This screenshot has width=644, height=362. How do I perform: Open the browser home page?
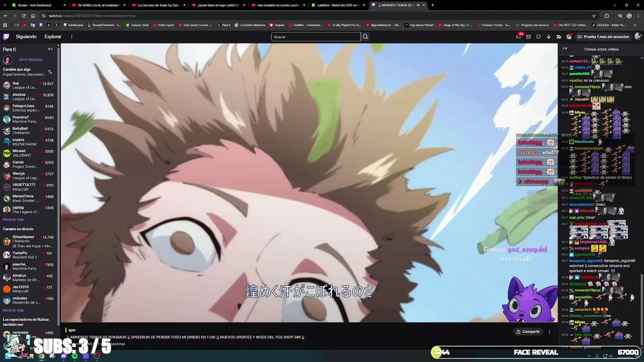(33, 16)
